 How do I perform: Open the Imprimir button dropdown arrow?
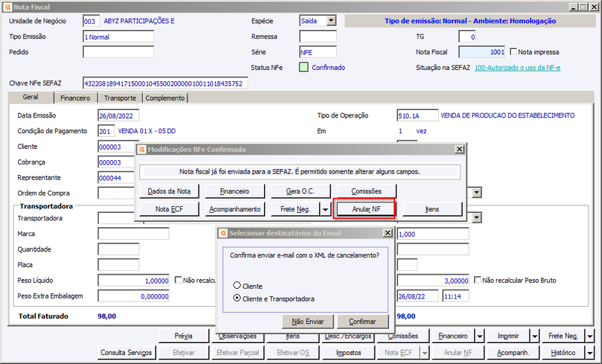535,336
